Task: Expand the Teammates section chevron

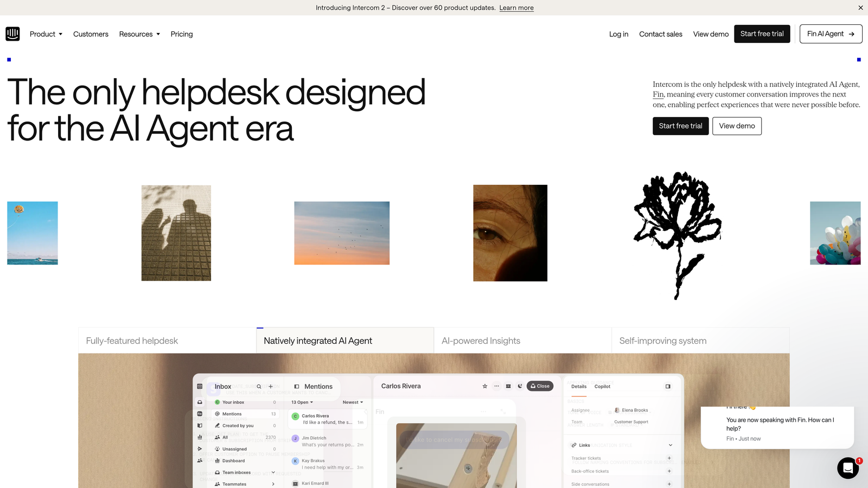Action: tap(273, 484)
